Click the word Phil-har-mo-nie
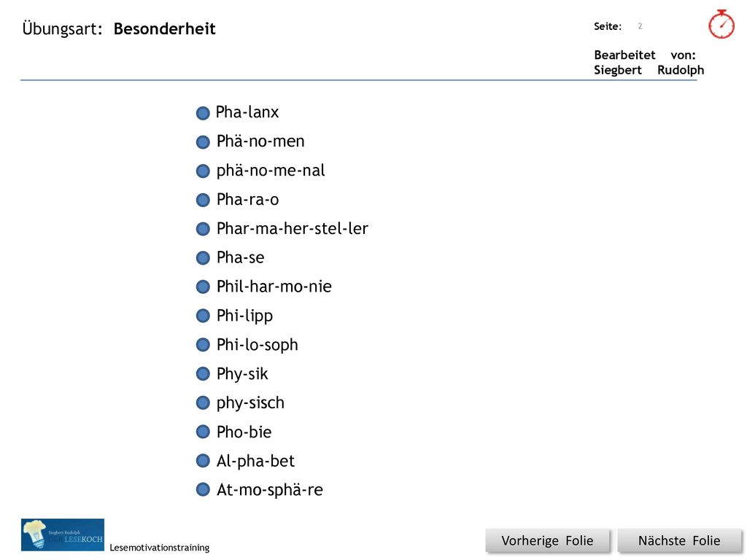 (274, 287)
